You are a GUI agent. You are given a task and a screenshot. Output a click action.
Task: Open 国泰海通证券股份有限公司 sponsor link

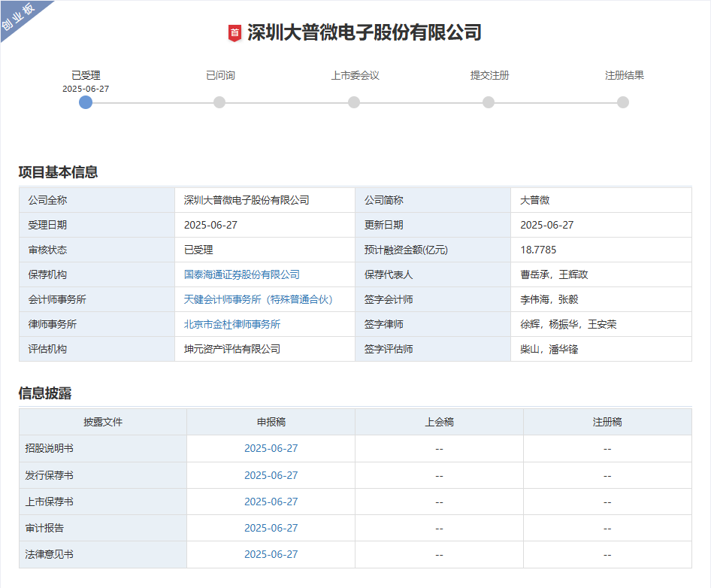pos(242,274)
